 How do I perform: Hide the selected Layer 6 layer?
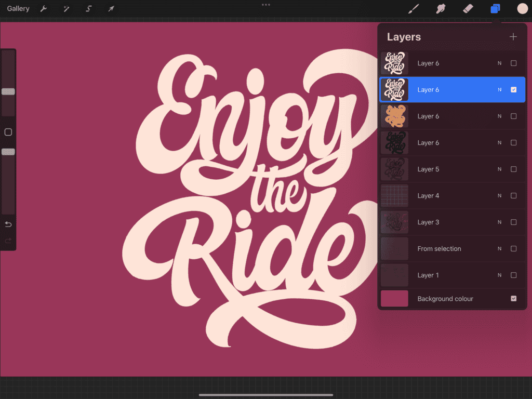(x=514, y=89)
